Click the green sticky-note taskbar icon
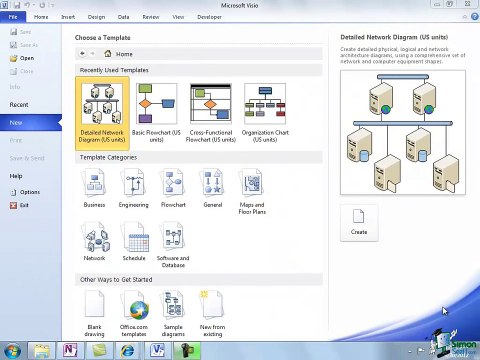Viewport: 480px width, 360px height. click(x=99, y=351)
